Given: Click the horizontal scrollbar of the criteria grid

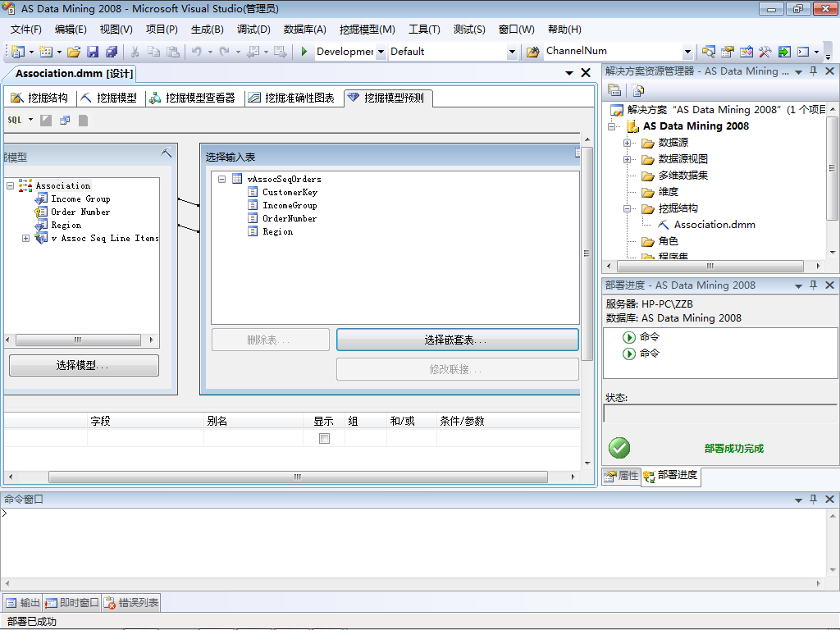Looking at the screenshot, I should [298, 477].
